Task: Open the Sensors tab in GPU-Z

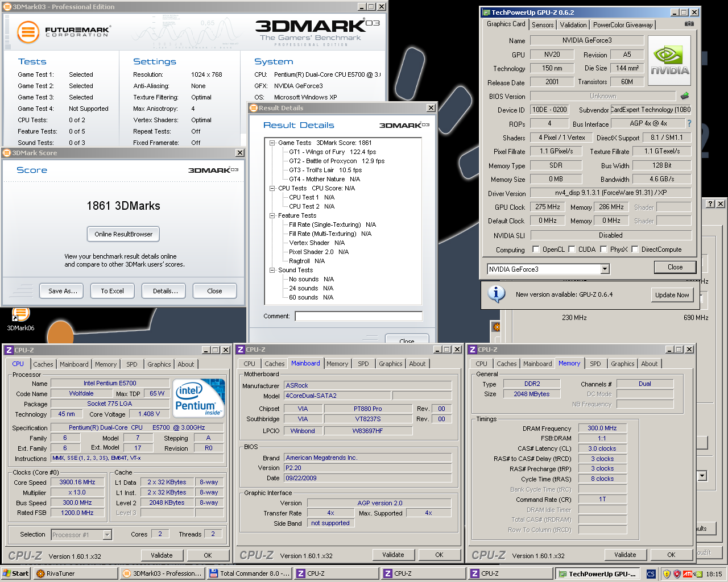Action: point(543,25)
